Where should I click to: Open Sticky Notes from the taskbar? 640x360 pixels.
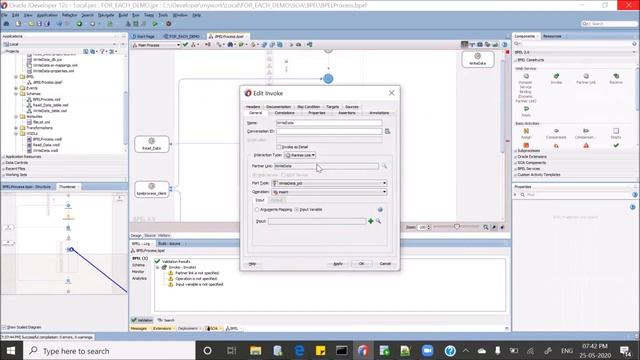coord(320,351)
